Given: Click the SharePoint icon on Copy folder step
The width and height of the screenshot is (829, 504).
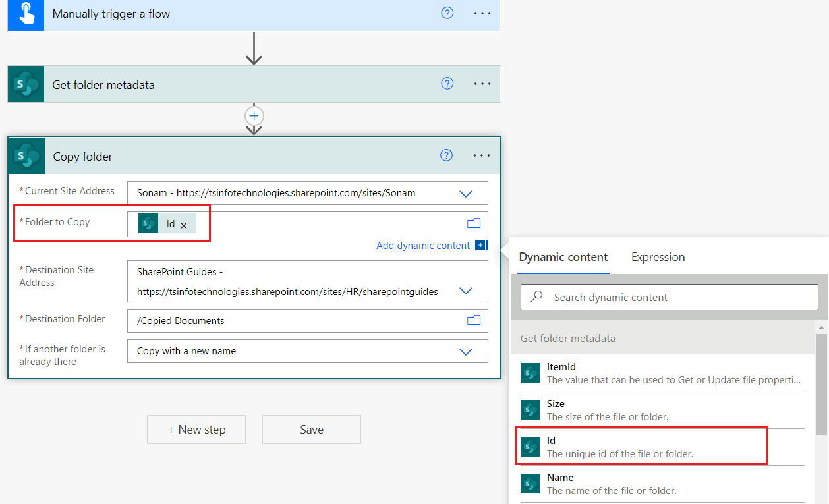Looking at the screenshot, I should pyautogui.click(x=25, y=155).
